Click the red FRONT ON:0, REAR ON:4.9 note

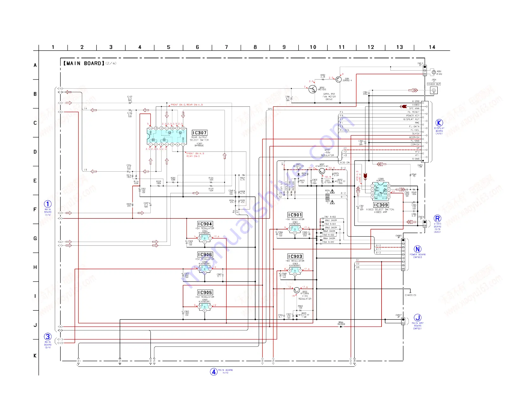tap(187, 105)
